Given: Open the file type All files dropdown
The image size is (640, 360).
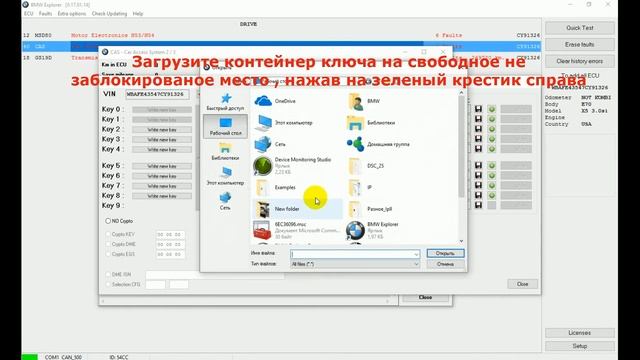Looking at the screenshot, I should (x=355, y=264).
